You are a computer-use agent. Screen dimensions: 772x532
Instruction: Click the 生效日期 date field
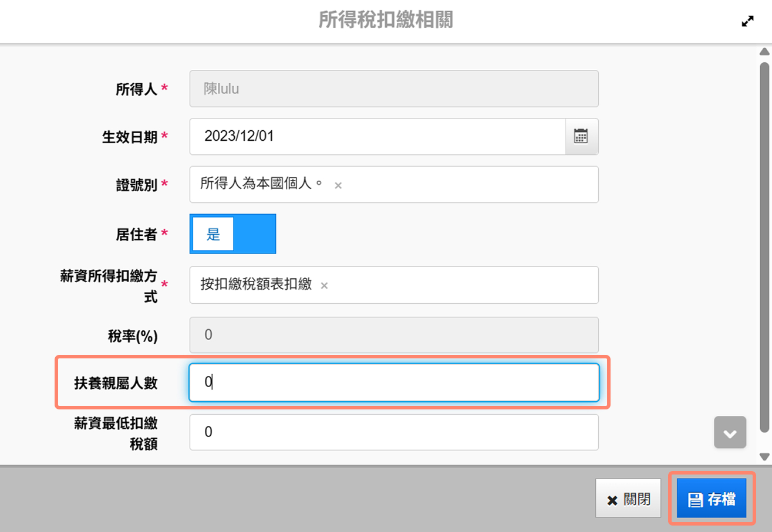tap(377, 137)
